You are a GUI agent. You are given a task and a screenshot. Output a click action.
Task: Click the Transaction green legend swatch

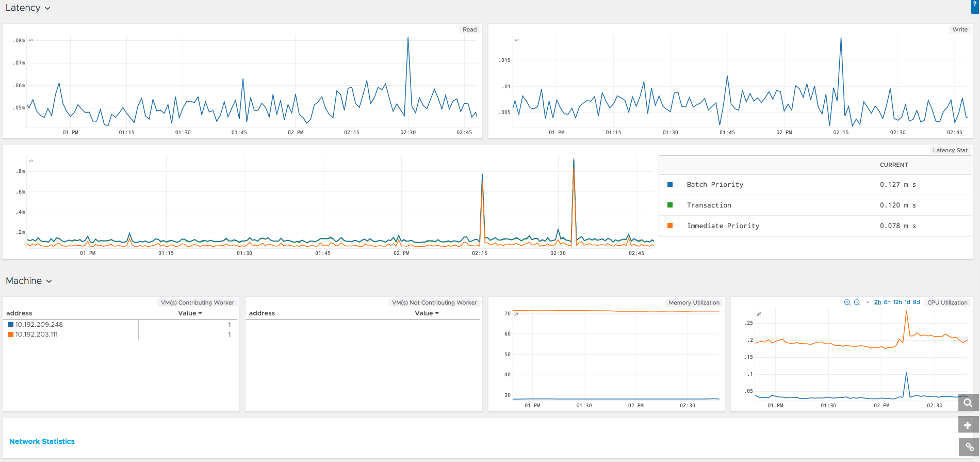(x=670, y=205)
